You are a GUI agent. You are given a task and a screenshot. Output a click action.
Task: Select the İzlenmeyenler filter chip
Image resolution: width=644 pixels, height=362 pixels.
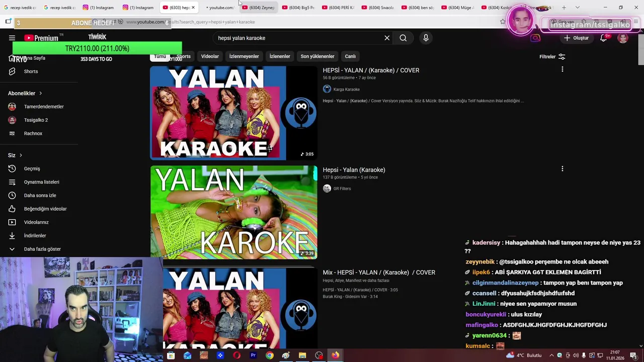pyautogui.click(x=244, y=56)
